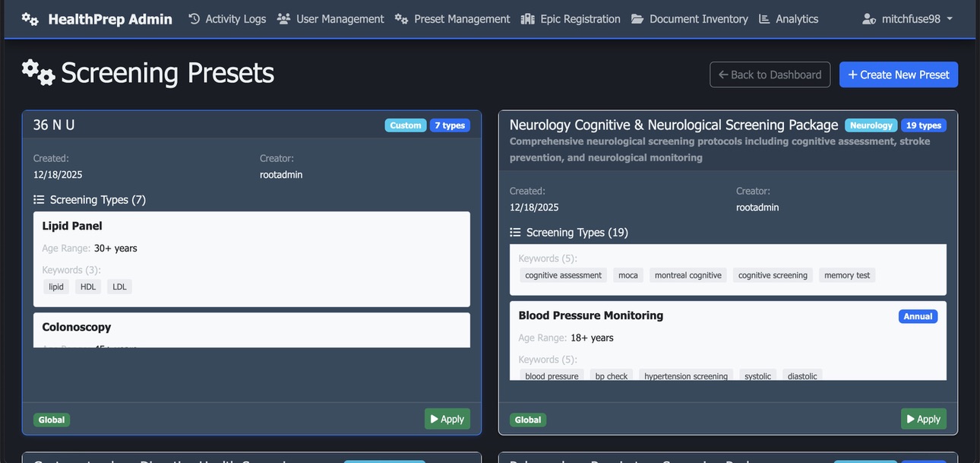Click the Global badge on 36 N U card
Viewport: 980px width, 463px height.
[52, 420]
